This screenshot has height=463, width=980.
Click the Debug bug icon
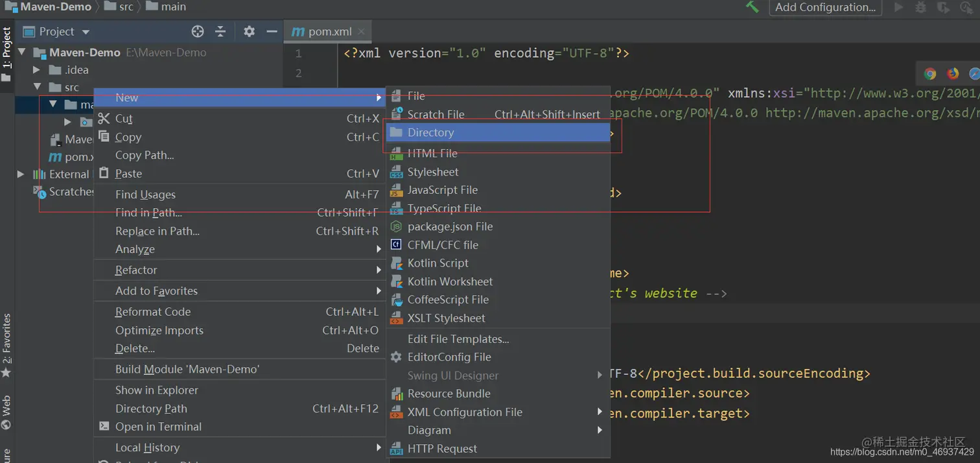[x=920, y=7]
